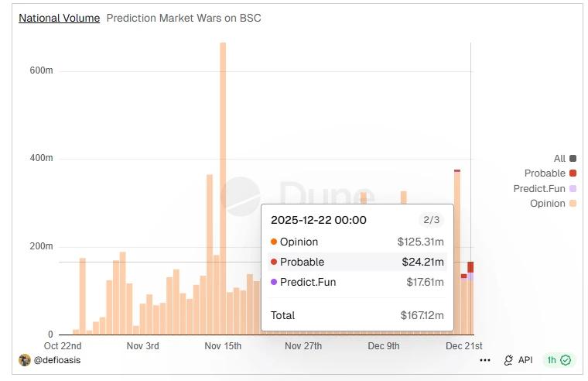Click the green checkmark refresh status icon
Screen dimensions: 588x381
(x=566, y=360)
